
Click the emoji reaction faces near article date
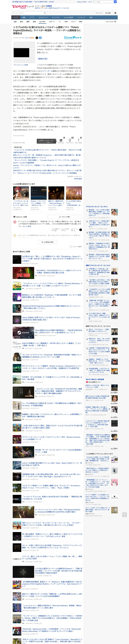tap(32, 38)
